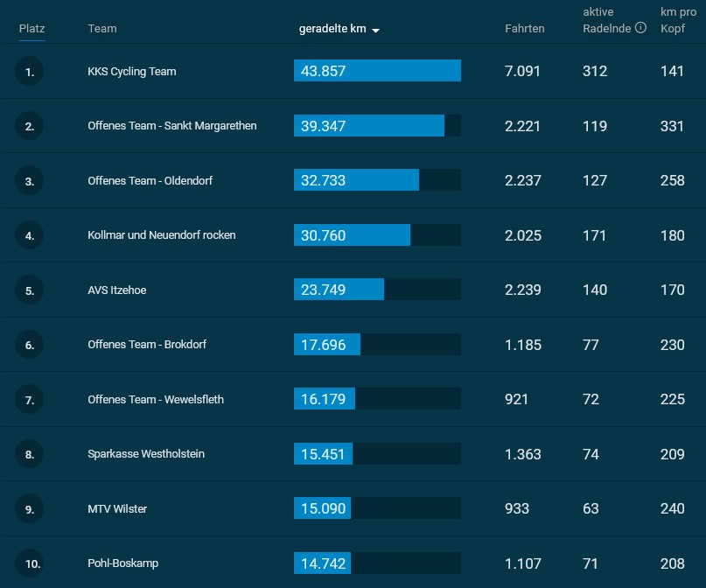Click the rank 1 circle badge
Screen dimensions: 706x588
tap(29, 71)
